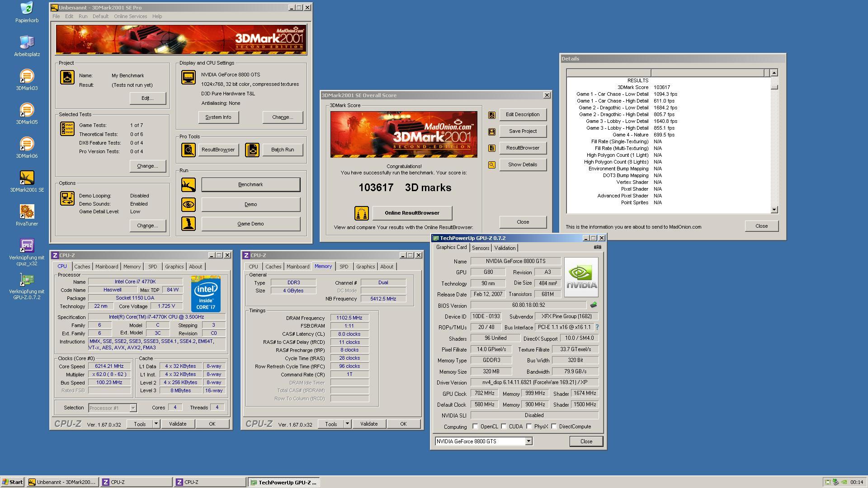Open the File menu in 3DMark2001
The height and width of the screenshot is (488, 868).
[x=56, y=16]
